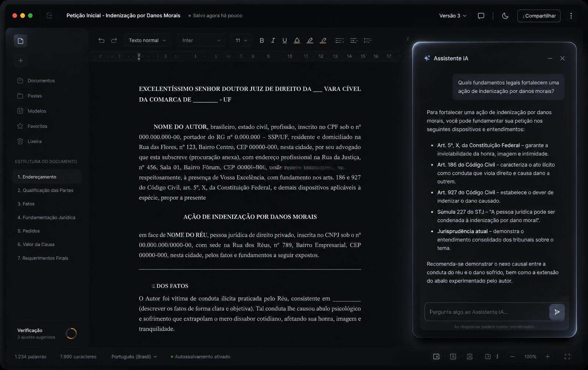Screen dimensions: 588x370
Task: Open Modelos in the sidebar
Action: [x=32, y=111]
